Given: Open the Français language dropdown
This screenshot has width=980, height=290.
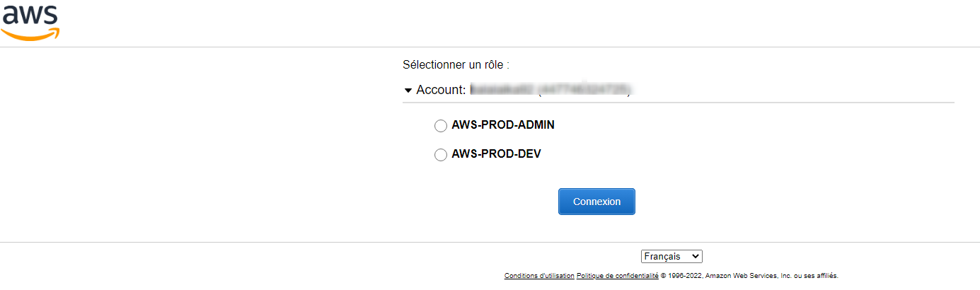Looking at the screenshot, I should [671, 256].
